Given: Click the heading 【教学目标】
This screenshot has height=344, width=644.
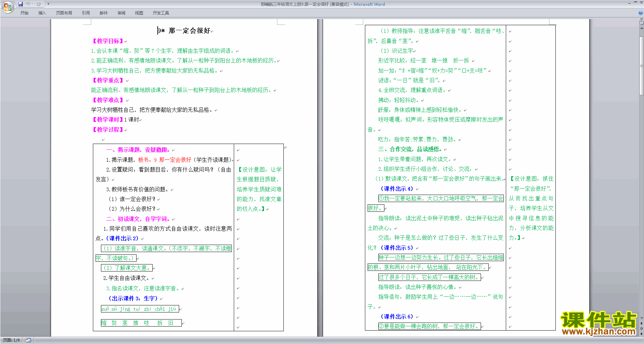Looking at the screenshot, I should [107, 41].
